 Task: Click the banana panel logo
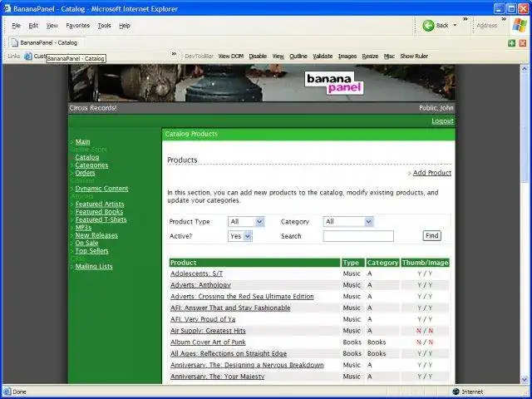334,82
